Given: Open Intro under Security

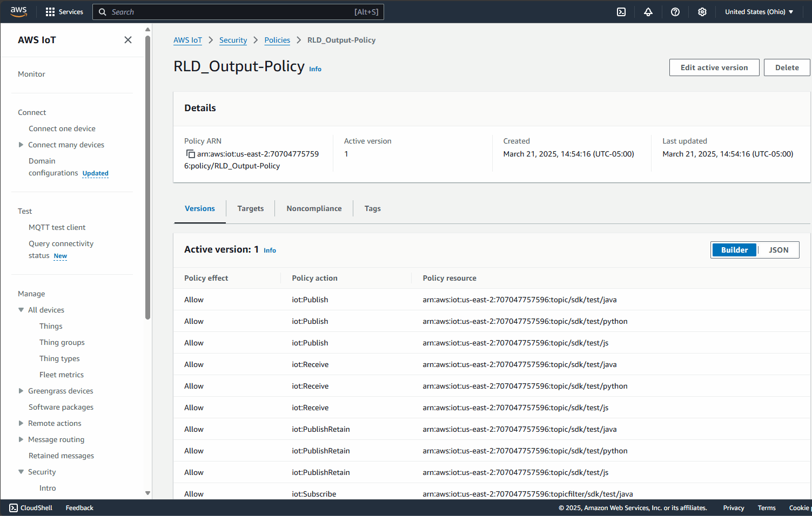Looking at the screenshot, I should (48, 488).
